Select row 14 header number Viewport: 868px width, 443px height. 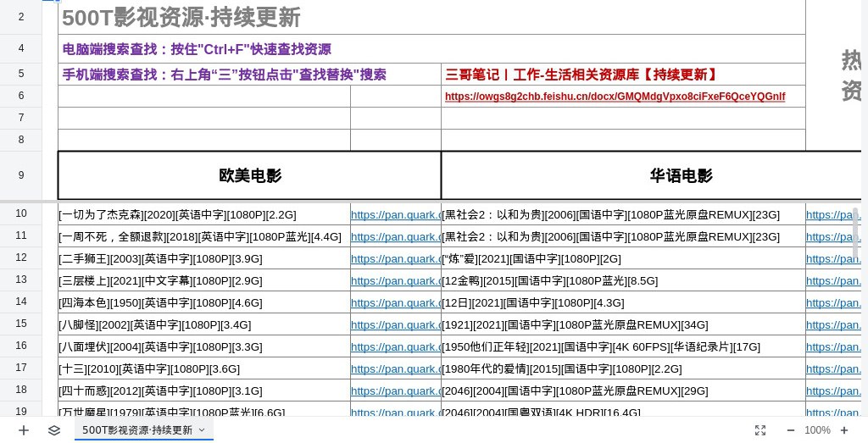pos(21,302)
